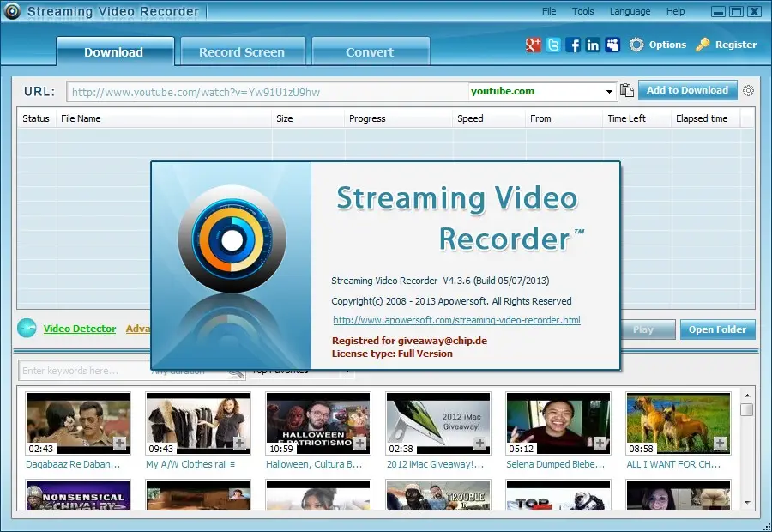Open the apowersoft.com link in About dialog

coord(456,320)
